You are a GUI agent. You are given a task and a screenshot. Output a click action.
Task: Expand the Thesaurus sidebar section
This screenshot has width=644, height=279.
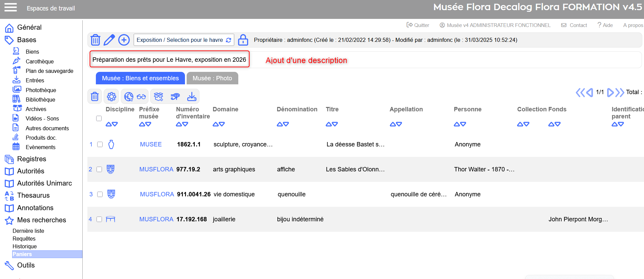33,195
